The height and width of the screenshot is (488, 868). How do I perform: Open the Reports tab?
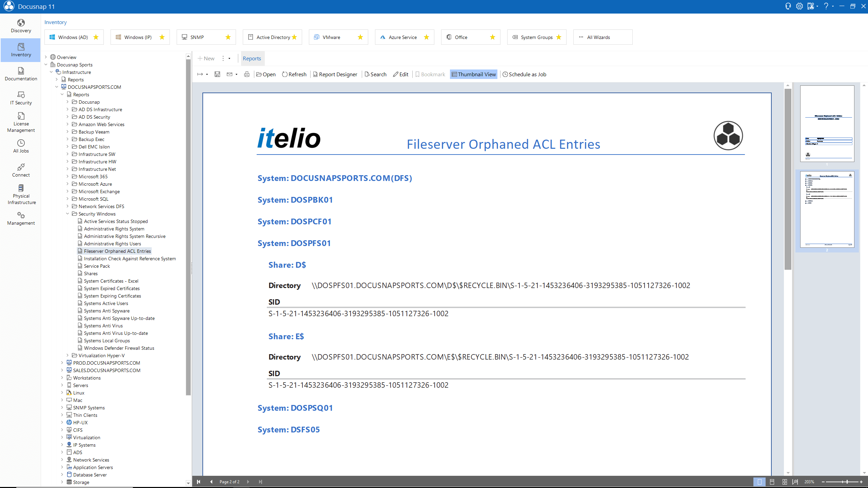pyautogui.click(x=252, y=58)
